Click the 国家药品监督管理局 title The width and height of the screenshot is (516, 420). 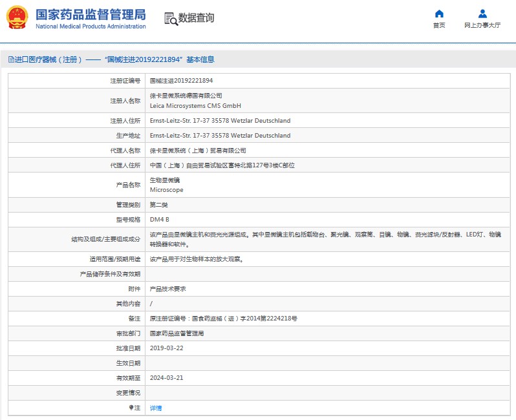click(x=91, y=14)
